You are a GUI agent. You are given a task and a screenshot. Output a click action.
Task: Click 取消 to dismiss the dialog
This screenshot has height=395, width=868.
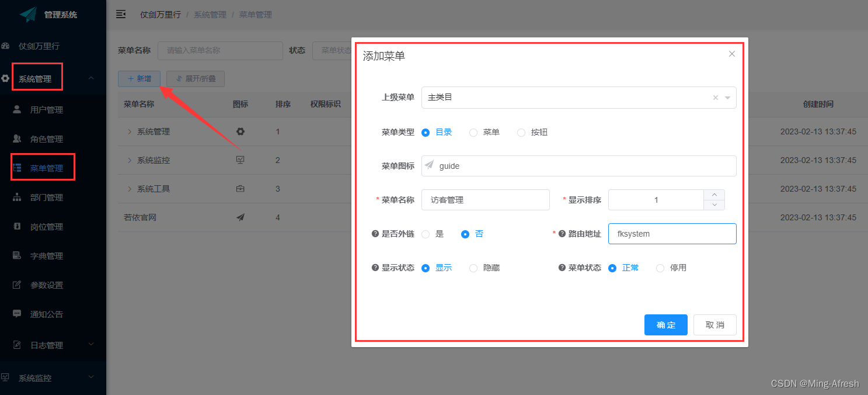[x=714, y=325]
